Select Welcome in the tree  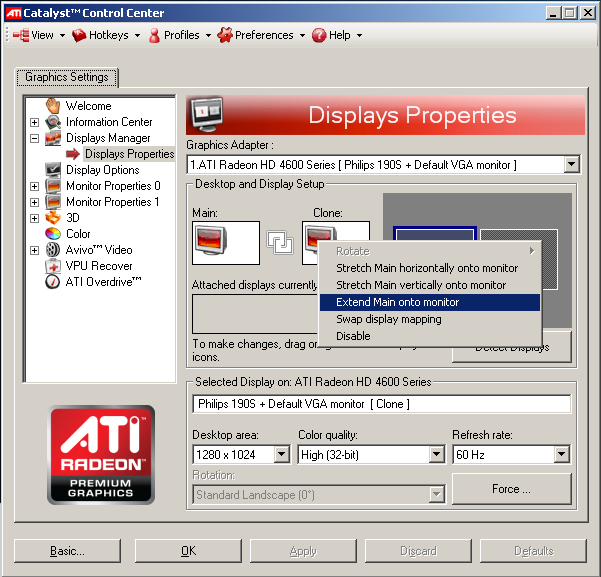[x=89, y=106]
